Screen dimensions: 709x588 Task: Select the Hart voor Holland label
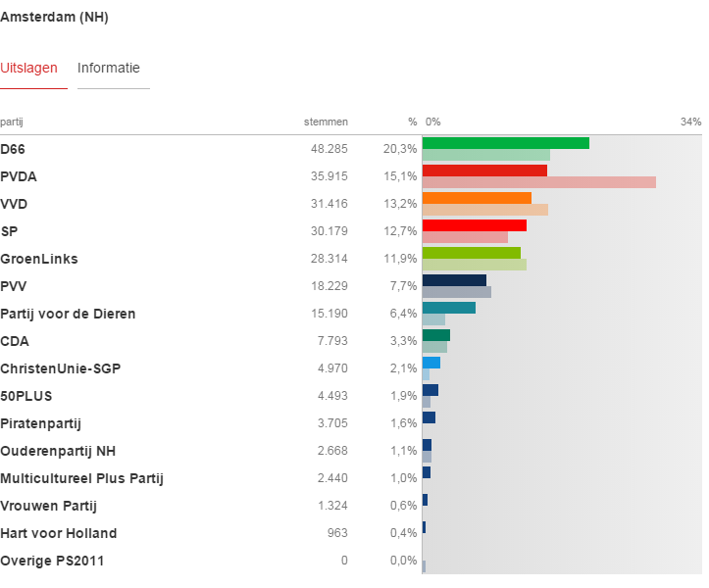[x=58, y=533]
